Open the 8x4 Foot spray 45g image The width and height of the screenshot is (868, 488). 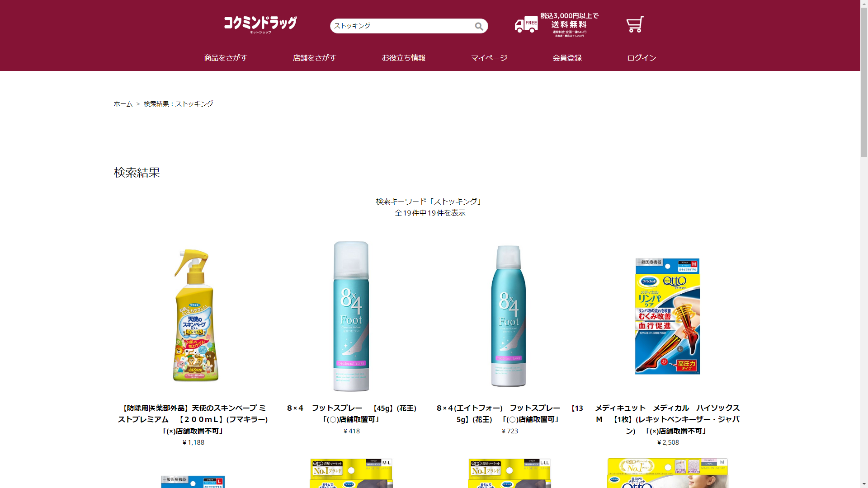pos(351,316)
